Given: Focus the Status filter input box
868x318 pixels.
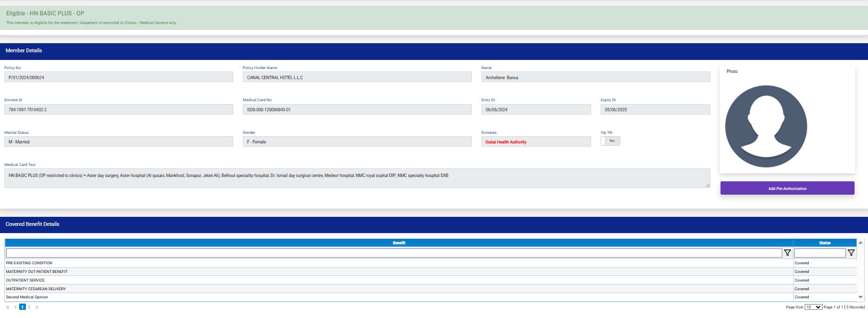Looking at the screenshot, I should pyautogui.click(x=820, y=253).
